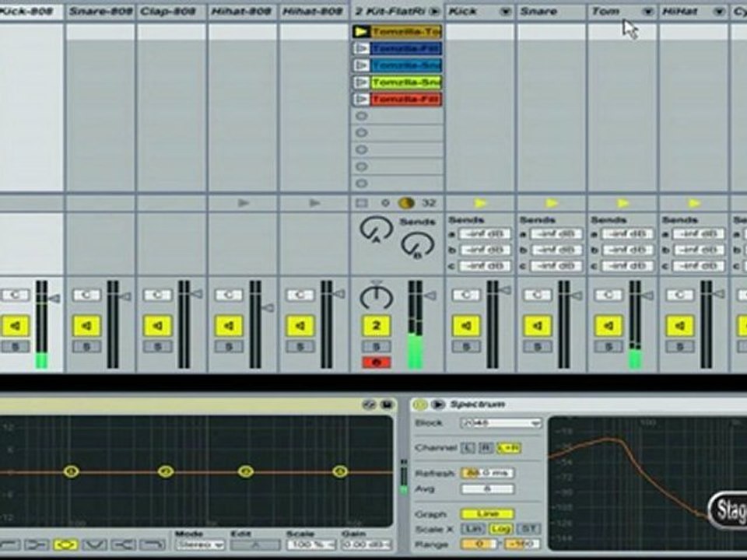Adjust Send A knob on Kit-FlatRi track

point(376,230)
